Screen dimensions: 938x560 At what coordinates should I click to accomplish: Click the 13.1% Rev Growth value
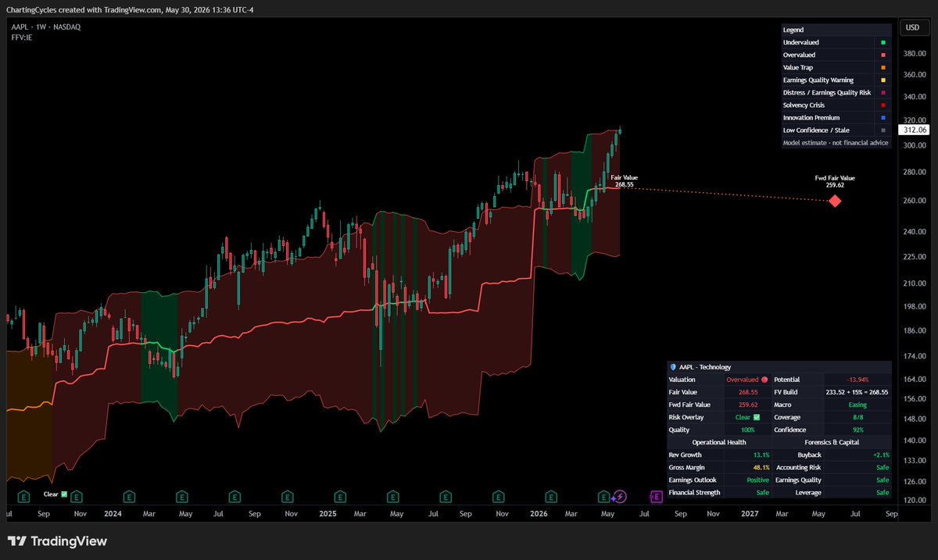click(761, 455)
